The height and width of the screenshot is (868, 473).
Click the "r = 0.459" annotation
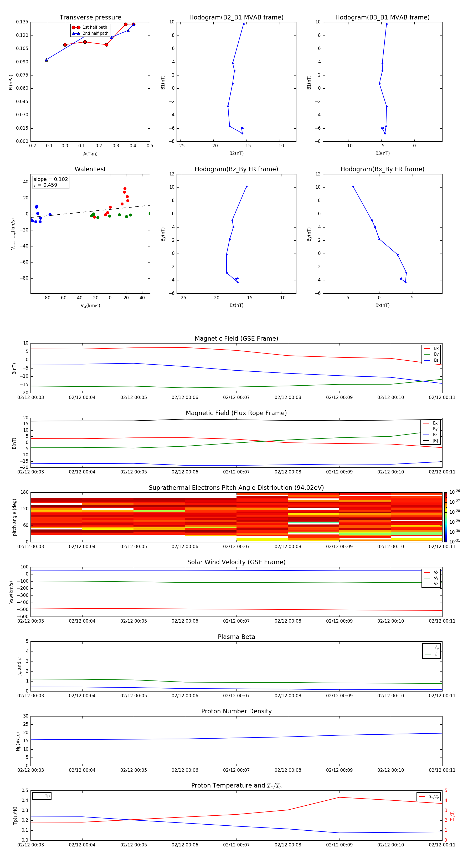coord(45,185)
